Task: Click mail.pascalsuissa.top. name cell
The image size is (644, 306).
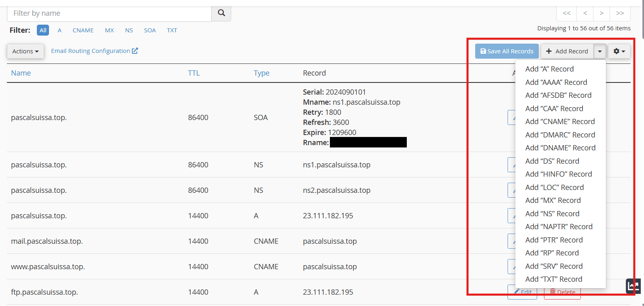Action: tap(47, 241)
